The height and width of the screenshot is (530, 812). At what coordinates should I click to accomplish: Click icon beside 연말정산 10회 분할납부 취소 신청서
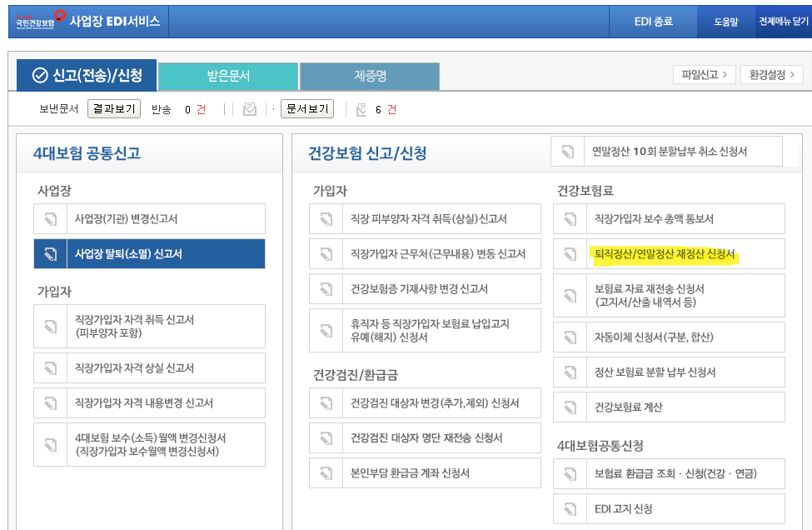pos(568,152)
